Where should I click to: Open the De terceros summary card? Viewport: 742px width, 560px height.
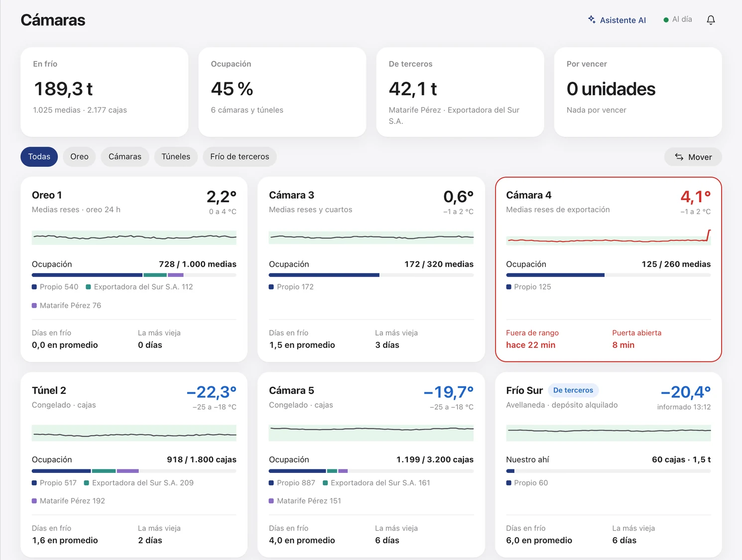pos(460,92)
